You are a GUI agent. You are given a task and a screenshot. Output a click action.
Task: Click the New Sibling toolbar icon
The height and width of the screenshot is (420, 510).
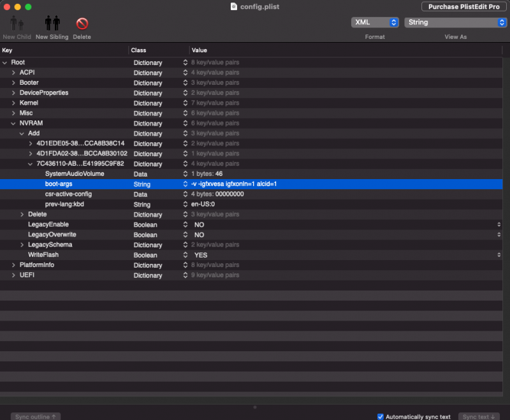pyautogui.click(x=52, y=24)
